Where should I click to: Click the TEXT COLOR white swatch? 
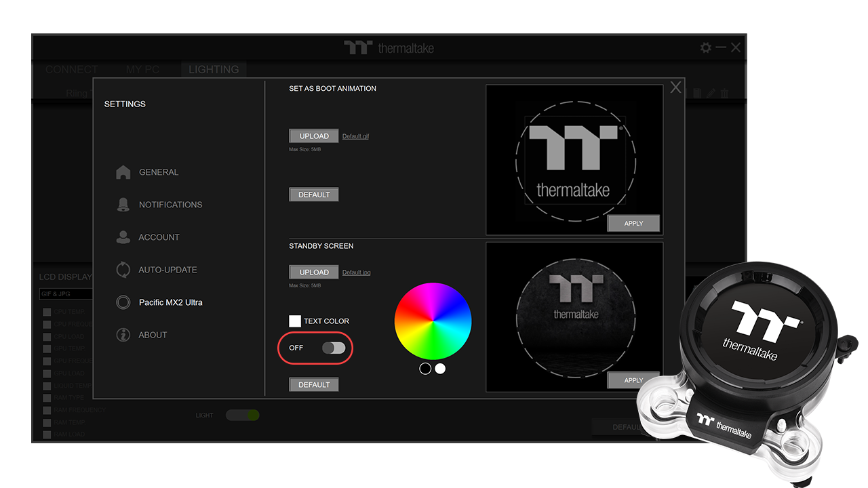point(295,321)
